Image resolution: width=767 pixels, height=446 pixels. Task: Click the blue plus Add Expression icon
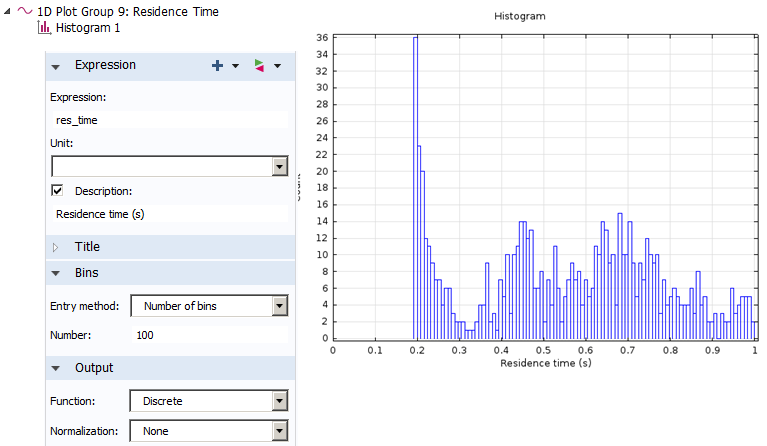(217, 65)
